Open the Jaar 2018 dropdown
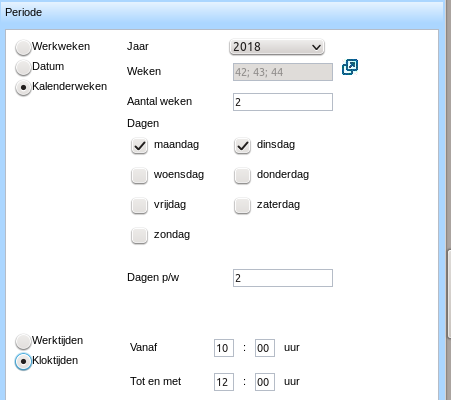The width and height of the screenshot is (451, 400). [x=277, y=47]
